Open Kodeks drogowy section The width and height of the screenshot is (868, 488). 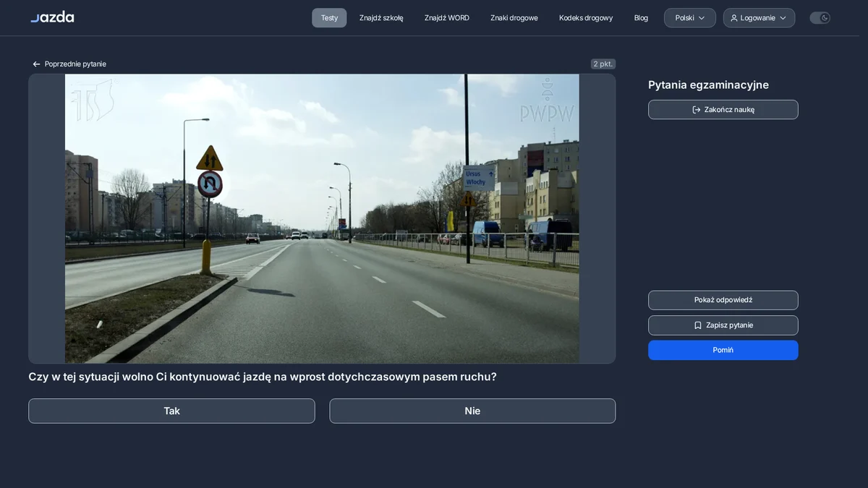click(586, 18)
